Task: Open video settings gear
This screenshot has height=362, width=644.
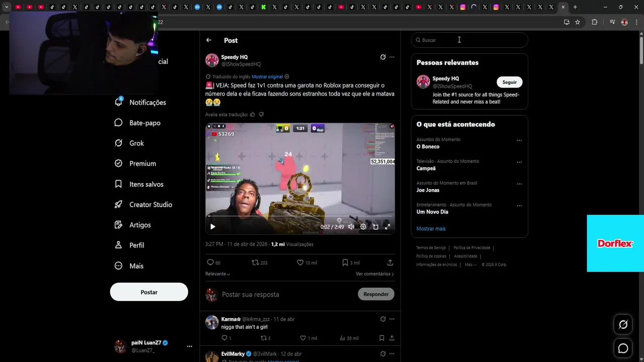Action: (x=363, y=227)
